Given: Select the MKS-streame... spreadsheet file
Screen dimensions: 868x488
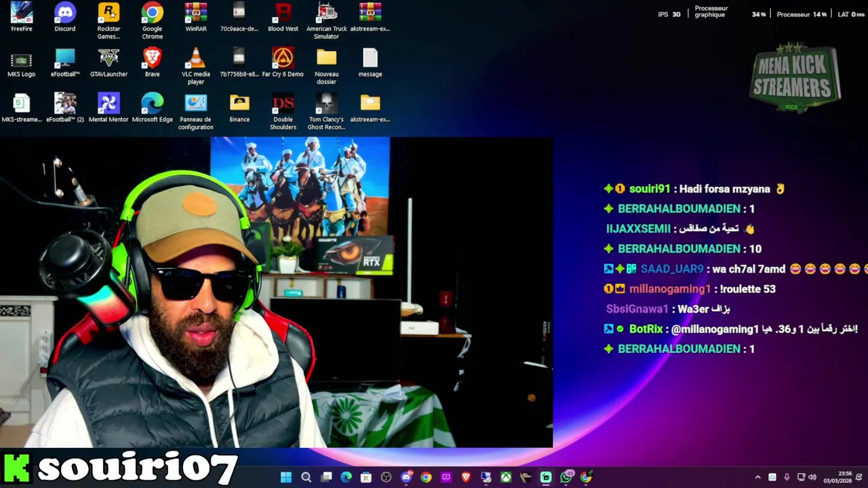Looking at the screenshot, I should point(22,108).
